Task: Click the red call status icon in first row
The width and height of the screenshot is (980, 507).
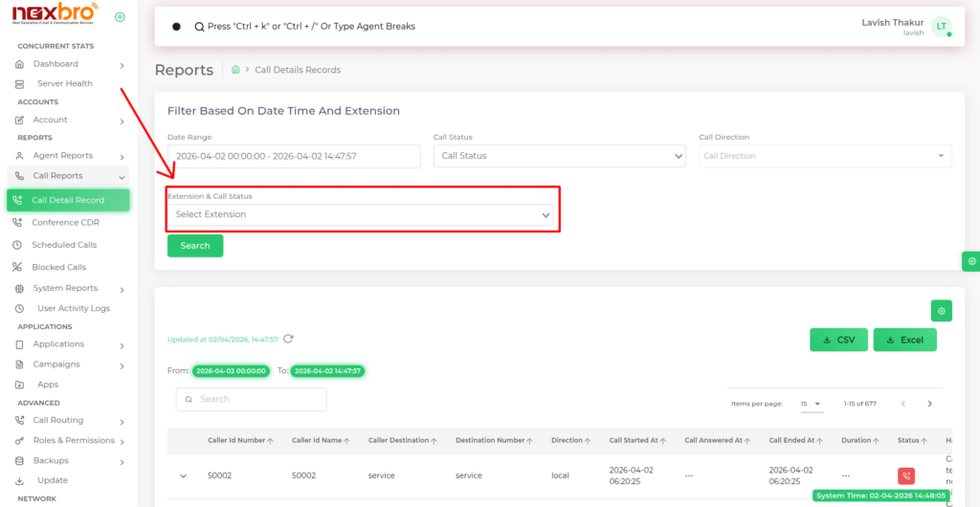Action: [905, 475]
